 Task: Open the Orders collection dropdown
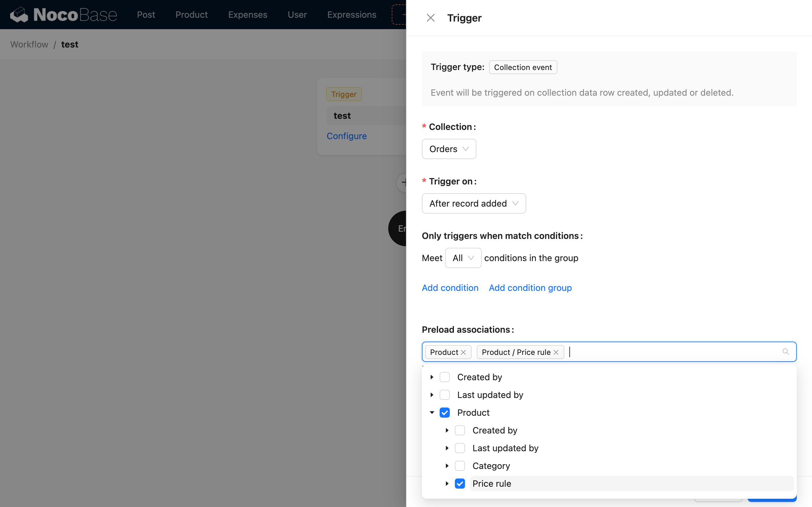(x=449, y=149)
